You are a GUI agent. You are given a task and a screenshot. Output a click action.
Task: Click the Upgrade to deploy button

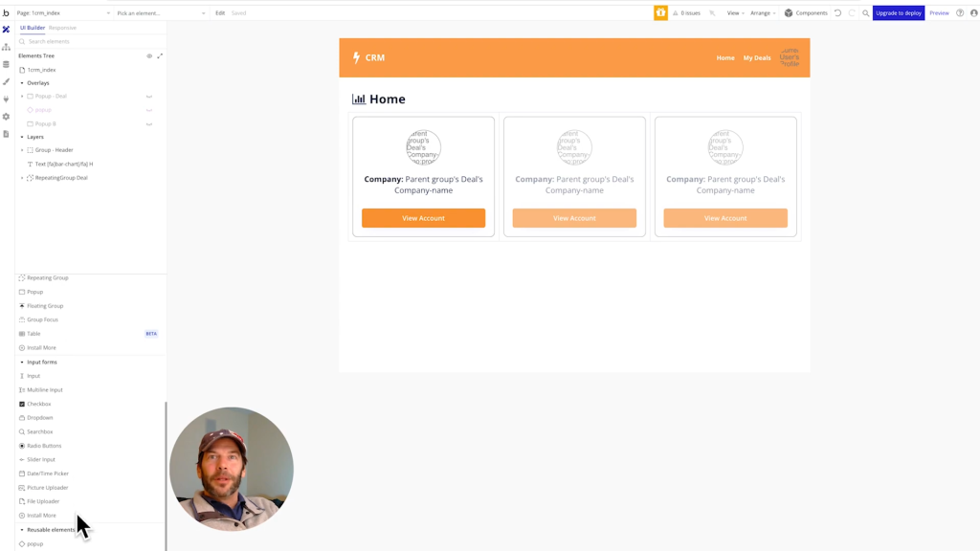(x=898, y=13)
